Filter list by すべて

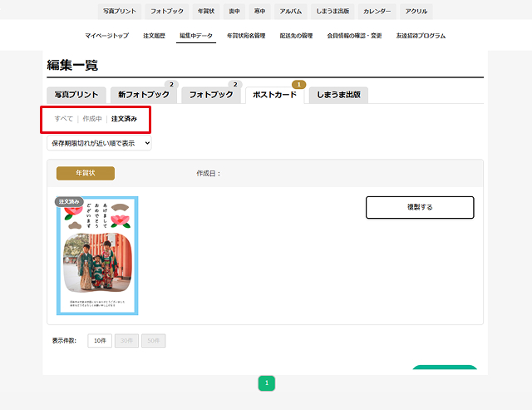point(64,119)
